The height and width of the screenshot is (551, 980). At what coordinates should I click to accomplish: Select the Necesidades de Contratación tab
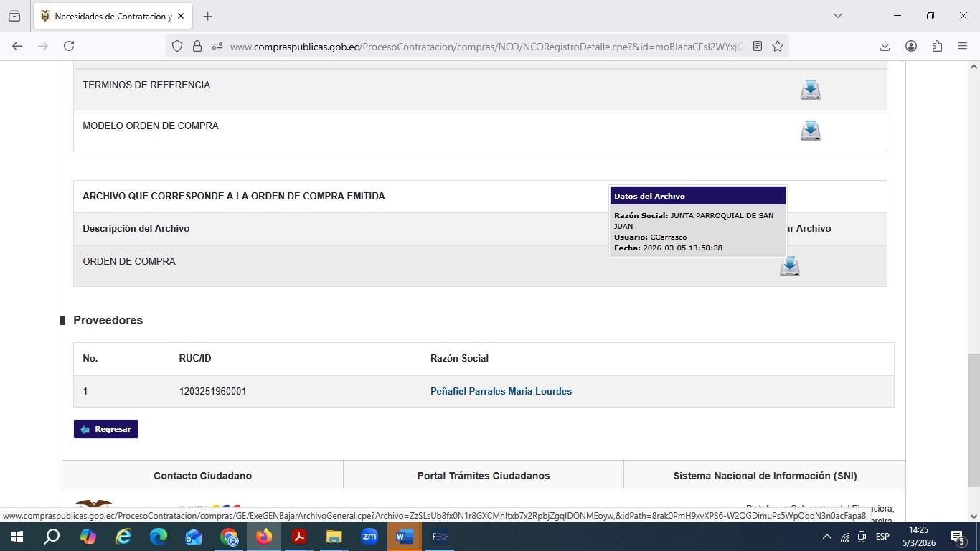(108, 16)
